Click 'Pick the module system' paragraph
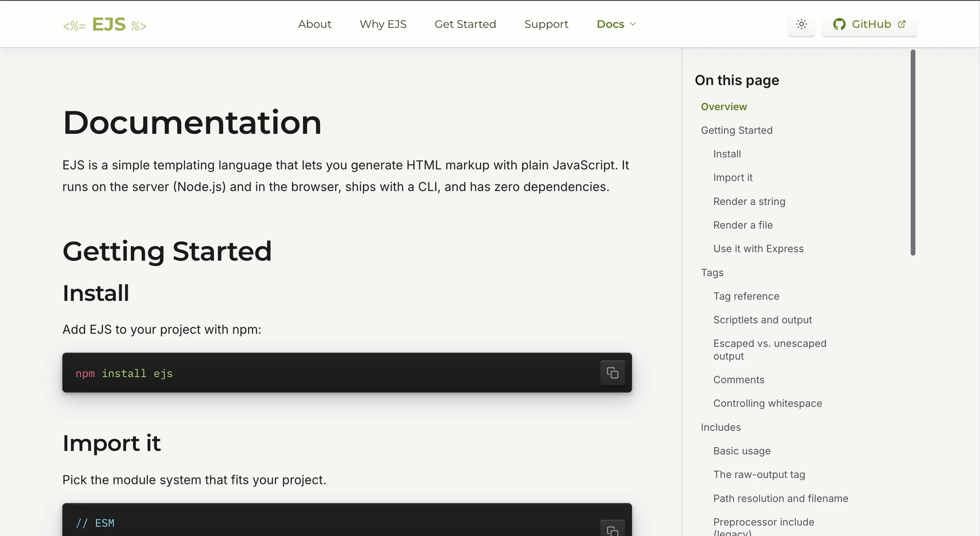 pos(194,480)
